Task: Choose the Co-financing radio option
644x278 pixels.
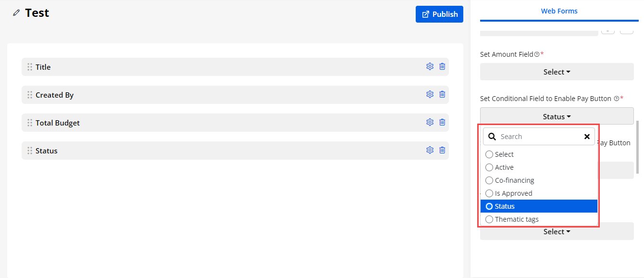Action: coord(489,180)
